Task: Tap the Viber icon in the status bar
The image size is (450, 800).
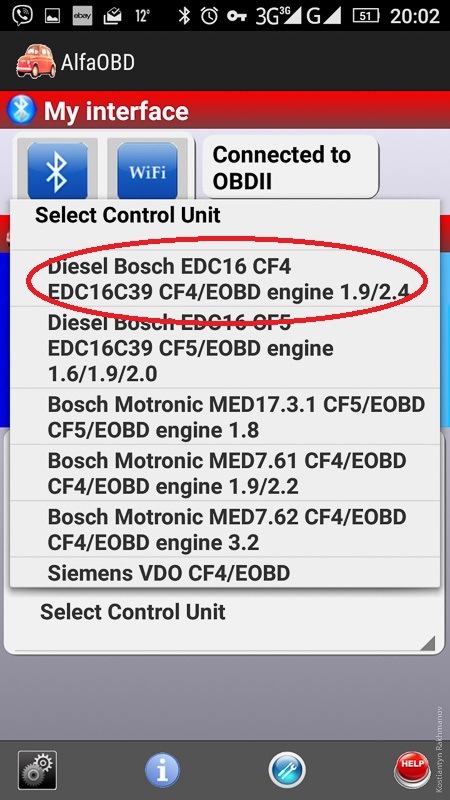Action: click(x=23, y=16)
